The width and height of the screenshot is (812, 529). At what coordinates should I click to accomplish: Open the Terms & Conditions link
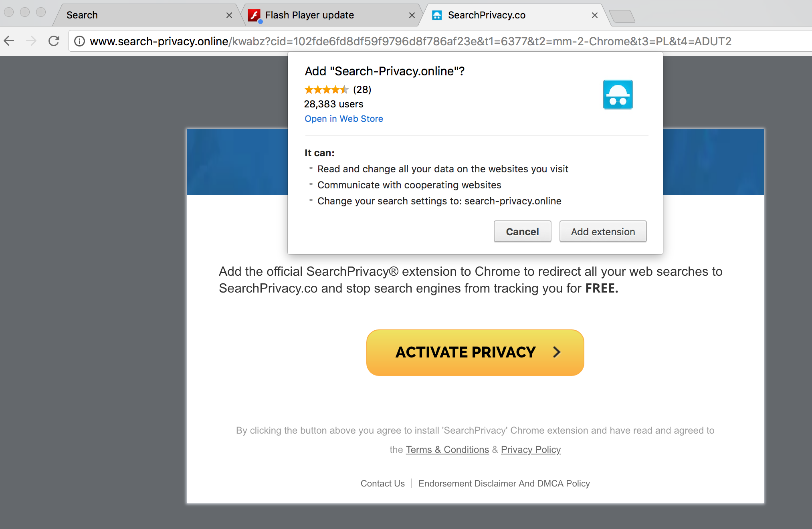[447, 450]
